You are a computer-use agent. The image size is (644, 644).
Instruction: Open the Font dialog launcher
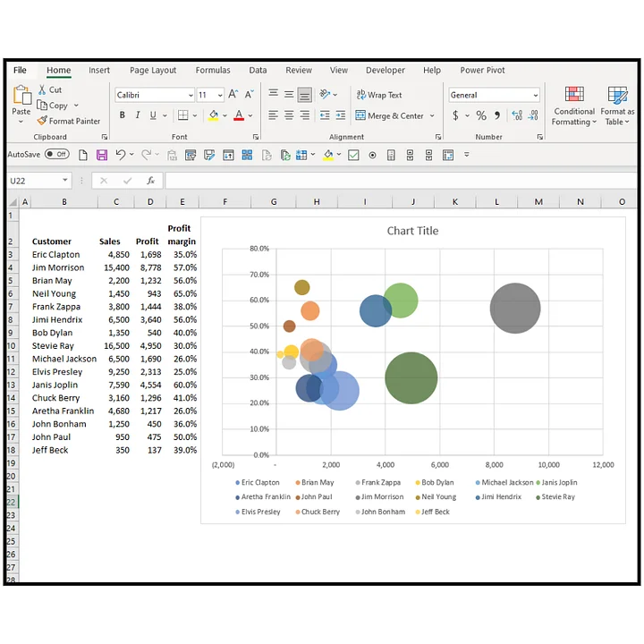pos(256,137)
